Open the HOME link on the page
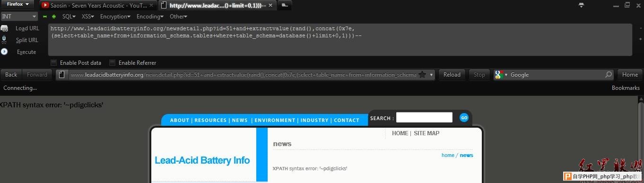Viewport: 644px width, 183px height. tap(400, 133)
